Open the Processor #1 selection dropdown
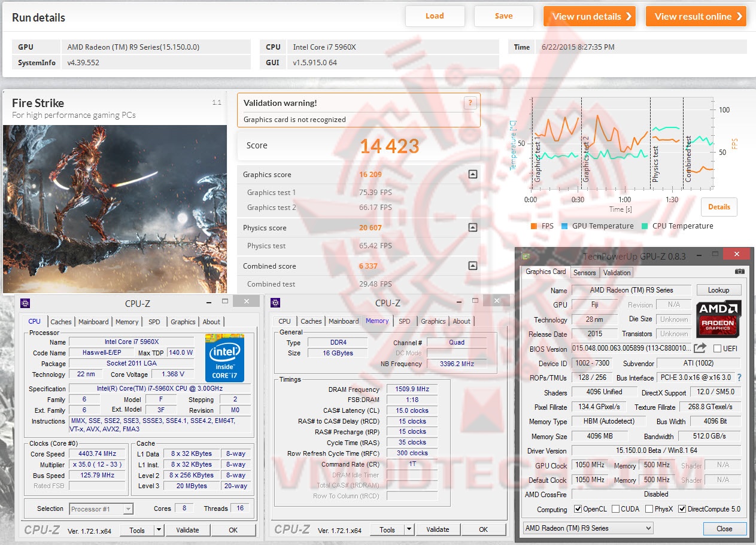Screen dimensions: 756x545 (x=101, y=509)
